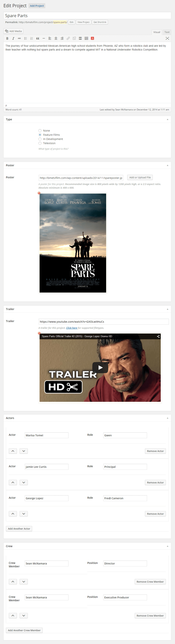The image size is (175, 644).
Task: Click Add Another Actor button
Action: [19, 528]
